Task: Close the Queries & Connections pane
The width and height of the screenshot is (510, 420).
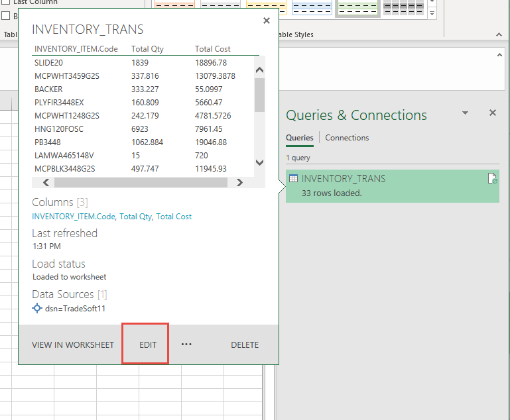Action: tap(493, 113)
